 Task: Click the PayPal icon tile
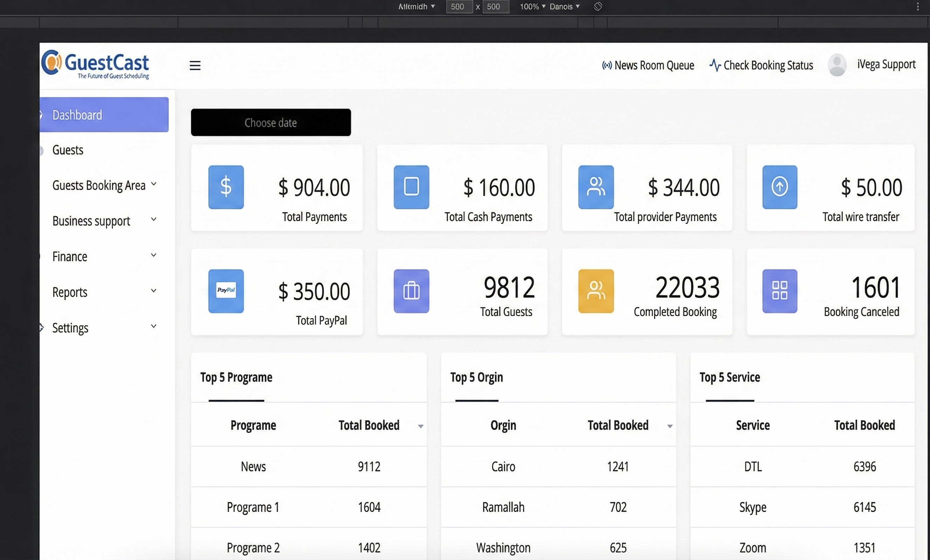226,291
